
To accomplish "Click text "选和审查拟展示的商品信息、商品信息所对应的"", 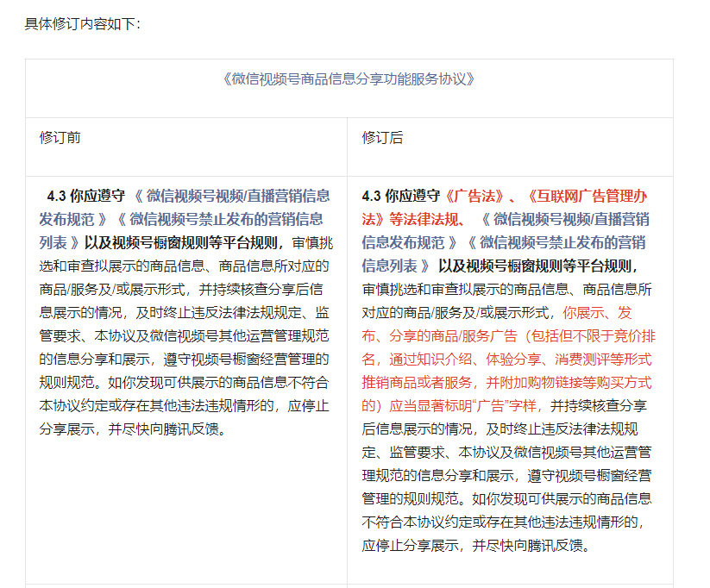I will tap(184, 266).
